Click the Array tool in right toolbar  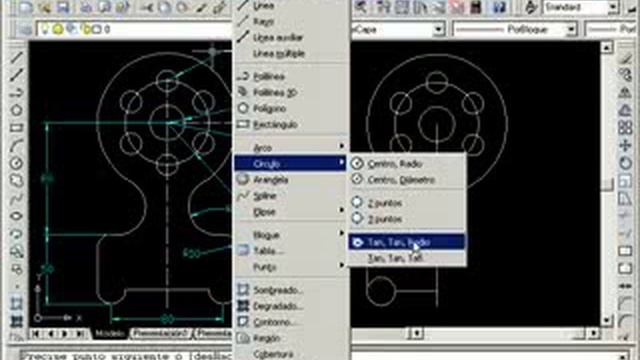tap(625, 128)
